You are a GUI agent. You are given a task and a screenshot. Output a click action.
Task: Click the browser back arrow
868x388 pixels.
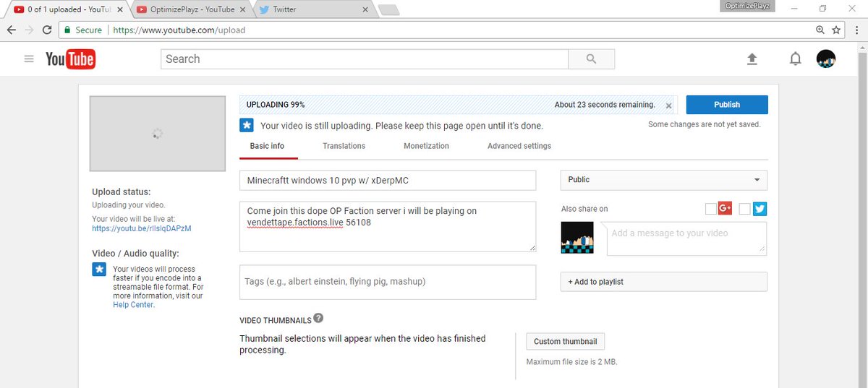(x=12, y=30)
